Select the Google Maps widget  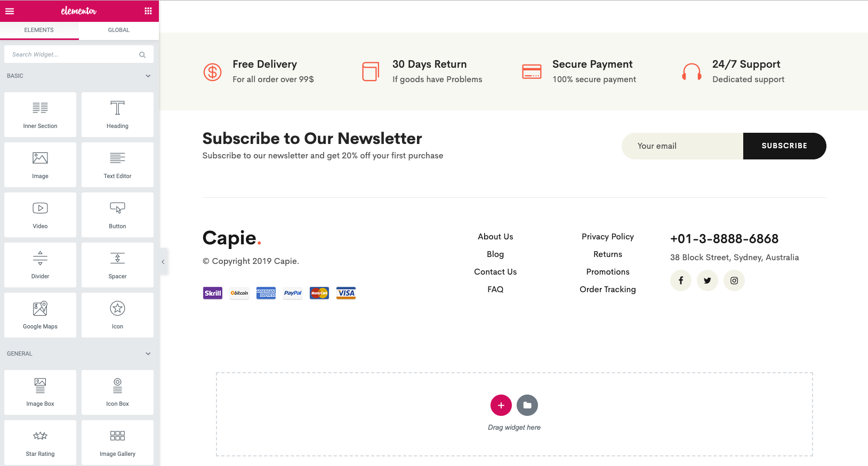(x=40, y=315)
